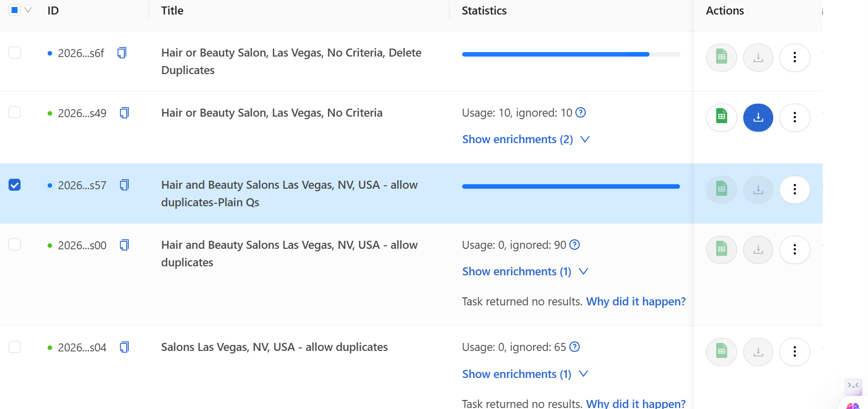Download results for the 2026...s49 task

pos(758,118)
